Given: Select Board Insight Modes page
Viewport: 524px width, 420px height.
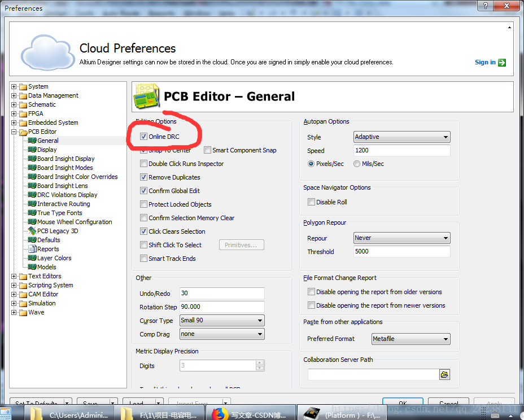Looking at the screenshot, I should click(65, 168).
